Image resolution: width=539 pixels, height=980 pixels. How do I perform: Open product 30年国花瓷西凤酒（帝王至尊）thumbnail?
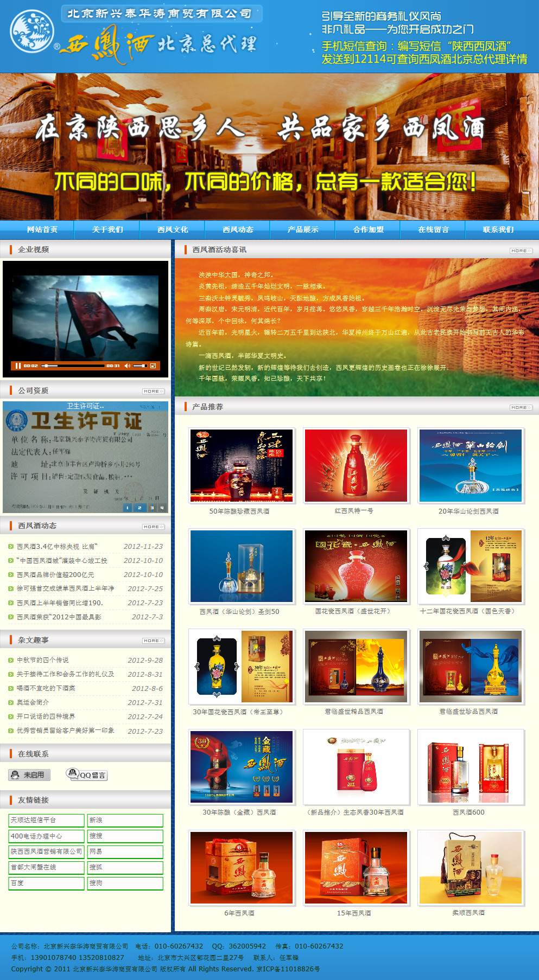coord(242,667)
